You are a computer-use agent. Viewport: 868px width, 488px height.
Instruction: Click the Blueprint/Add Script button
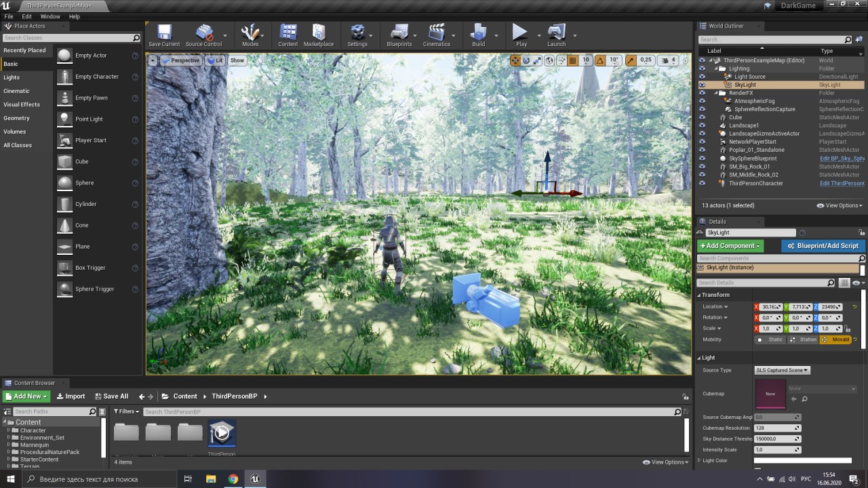(823, 246)
